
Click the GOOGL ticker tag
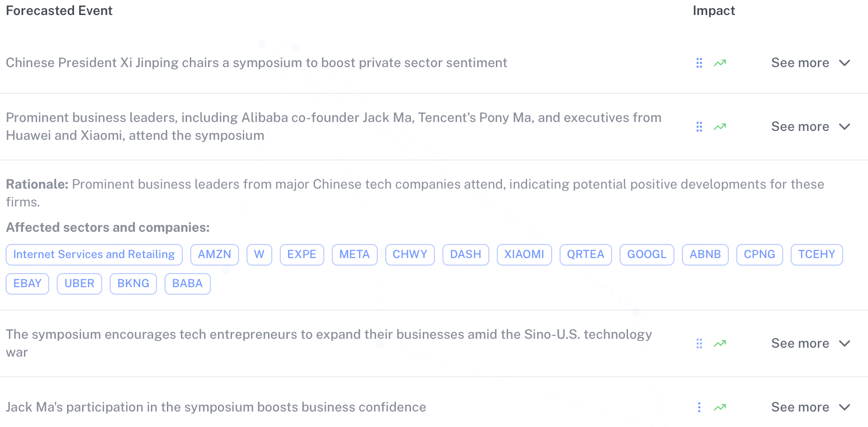pyautogui.click(x=647, y=254)
